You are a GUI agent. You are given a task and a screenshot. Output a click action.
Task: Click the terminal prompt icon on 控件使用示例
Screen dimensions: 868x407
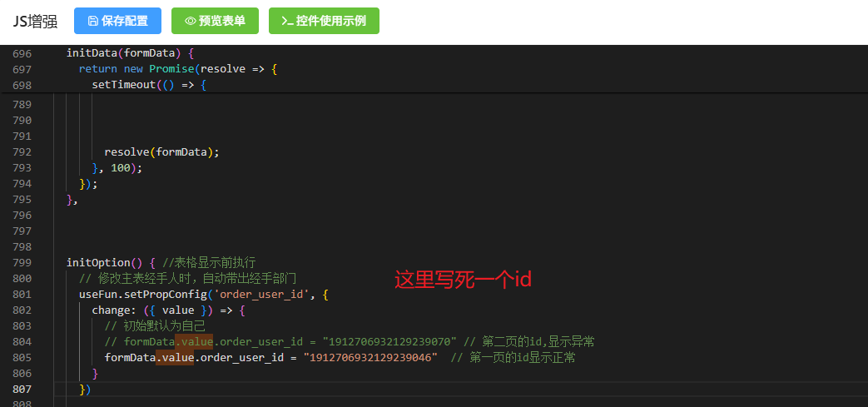pos(287,21)
